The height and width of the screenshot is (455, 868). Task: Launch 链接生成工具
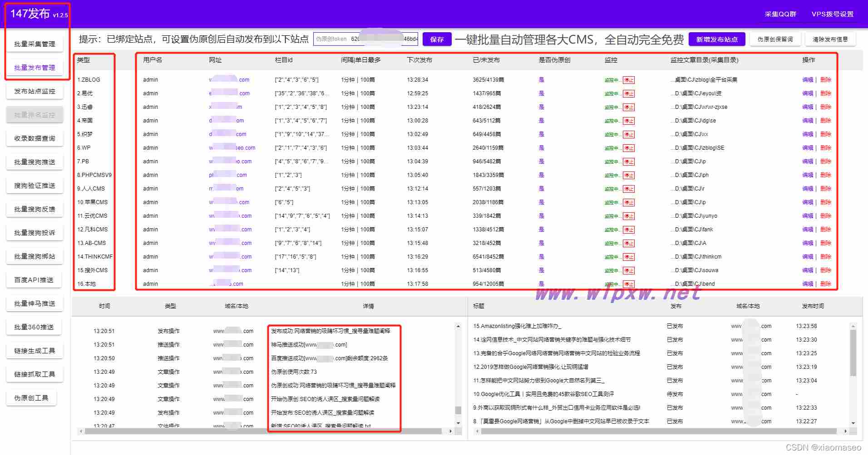pyautogui.click(x=35, y=351)
